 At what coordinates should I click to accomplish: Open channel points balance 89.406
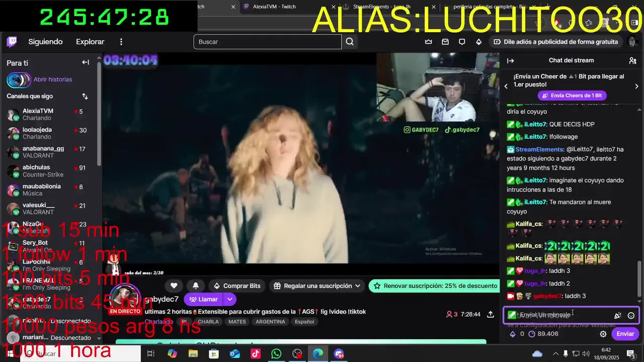(543, 334)
